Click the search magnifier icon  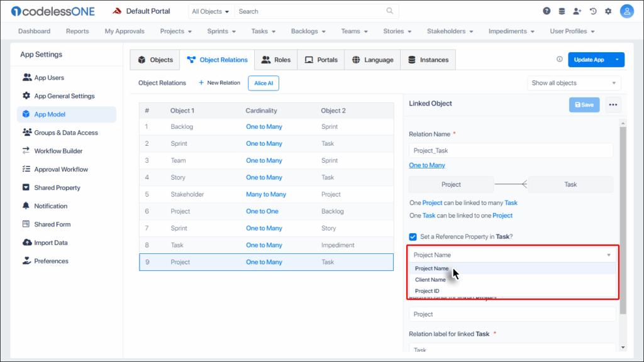[390, 11]
